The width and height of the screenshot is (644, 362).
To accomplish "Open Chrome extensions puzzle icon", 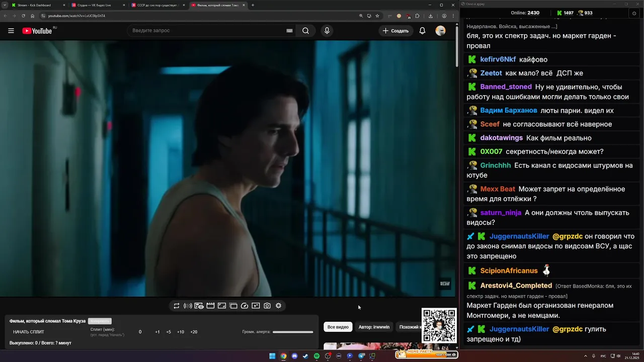I will coord(417,16).
